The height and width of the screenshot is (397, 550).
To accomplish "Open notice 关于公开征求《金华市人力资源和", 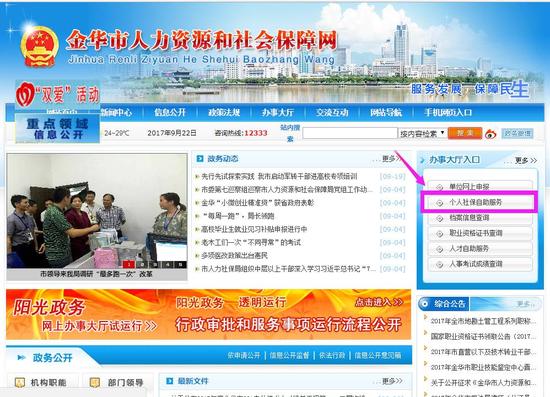I will pos(483,382).
